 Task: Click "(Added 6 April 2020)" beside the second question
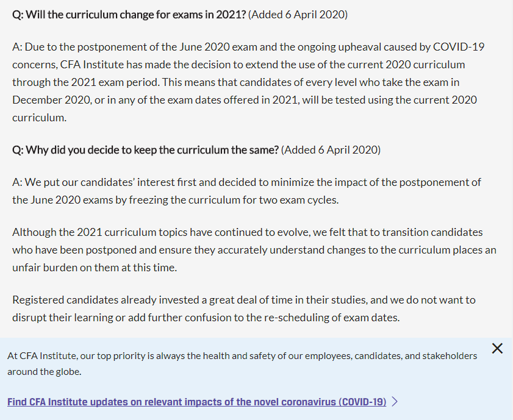pyautogui.click(x=331, y=149)
